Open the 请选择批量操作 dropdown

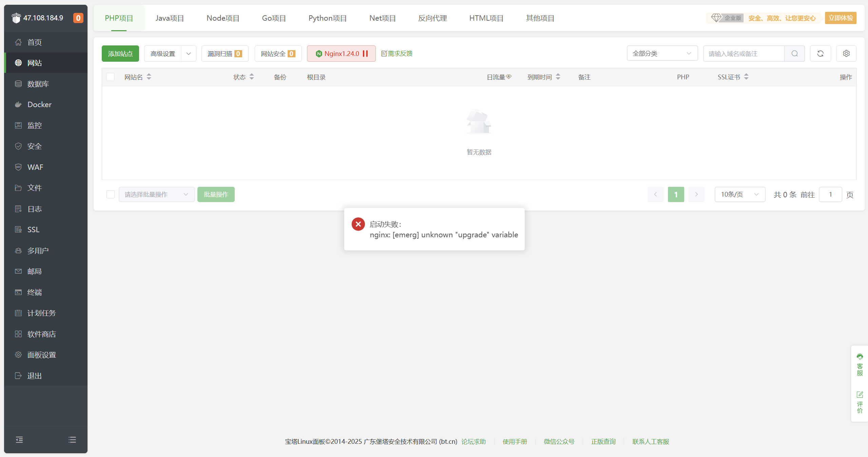[x=157, y=194]
